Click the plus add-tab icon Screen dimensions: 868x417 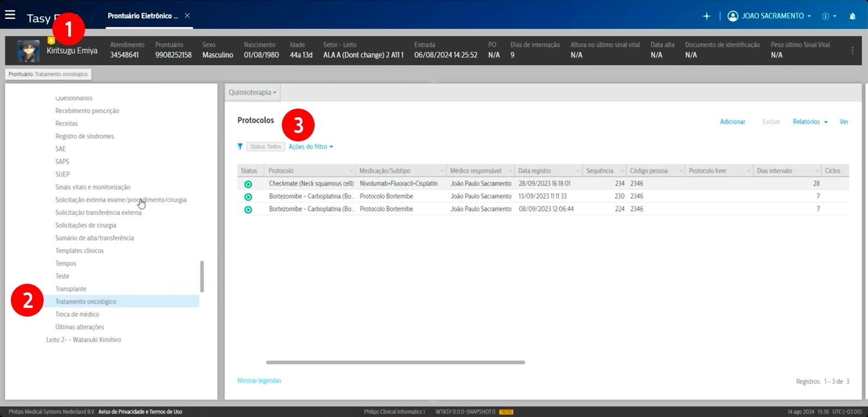[x=707, y=16]
